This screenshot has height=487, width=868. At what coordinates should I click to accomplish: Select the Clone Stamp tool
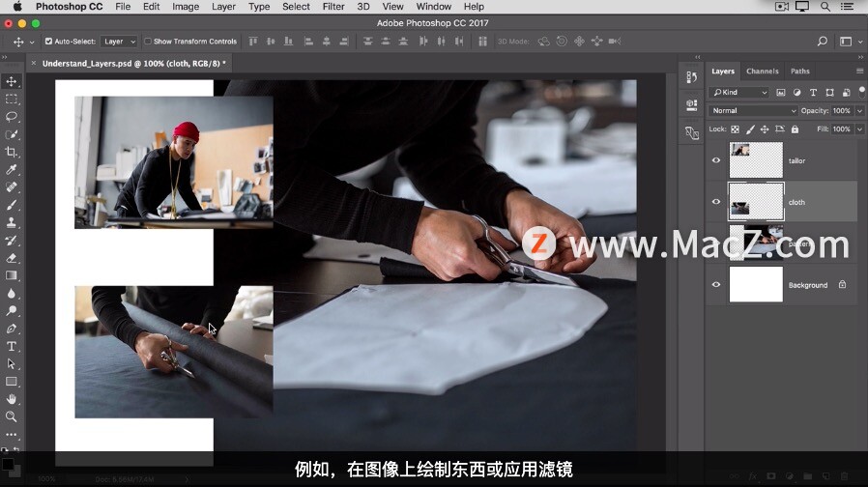click(x=11, y=222)
